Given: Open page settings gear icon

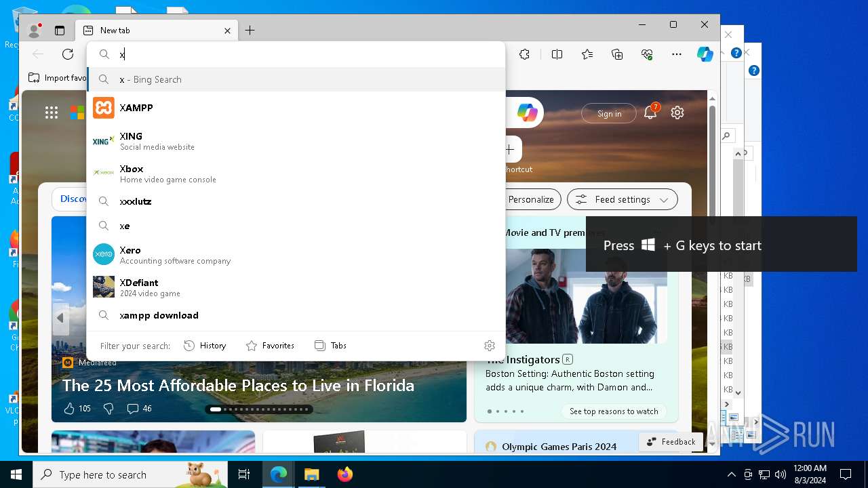Looking at the screenshot, I should 677,113.
